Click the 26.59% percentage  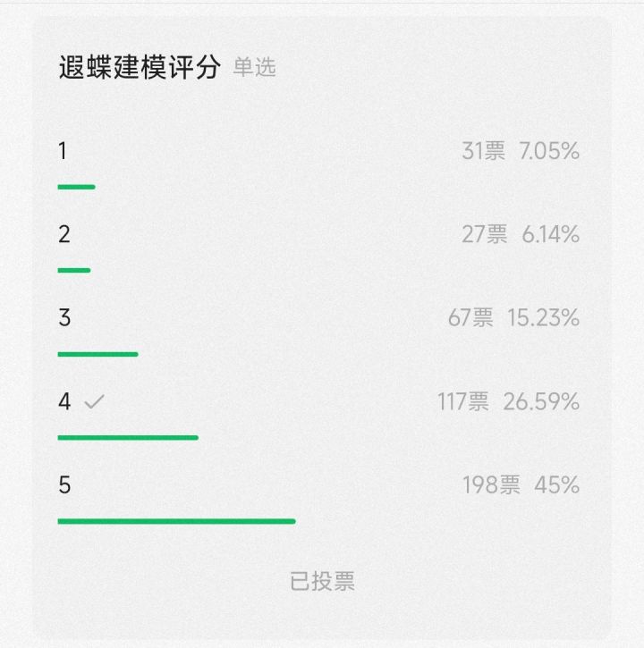541,402
